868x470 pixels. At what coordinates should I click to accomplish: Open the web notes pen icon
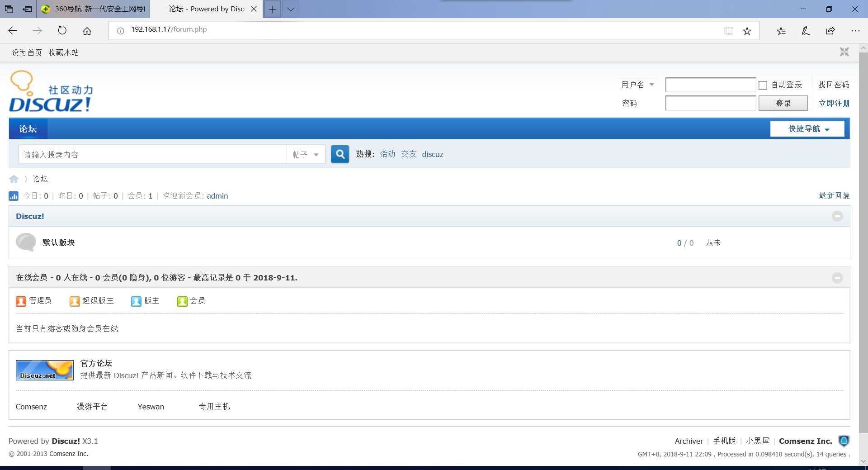coord(806,31)
